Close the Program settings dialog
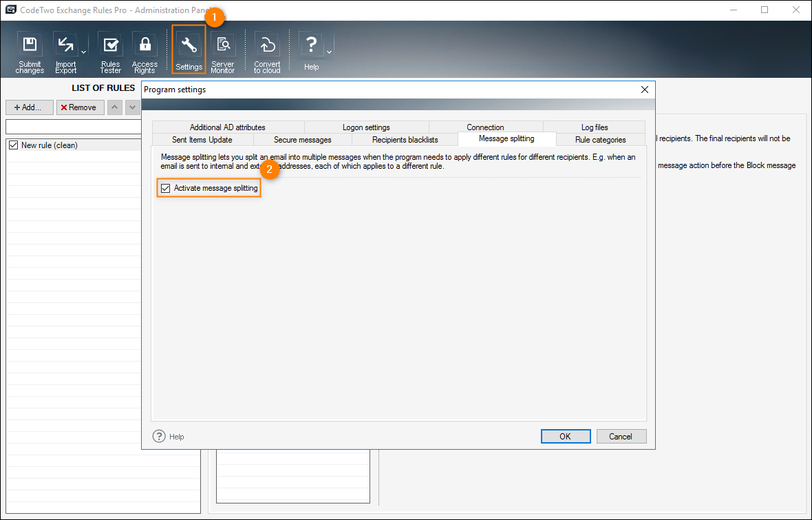Viewport: 812px width, 520px height. (x=645, y=90)
